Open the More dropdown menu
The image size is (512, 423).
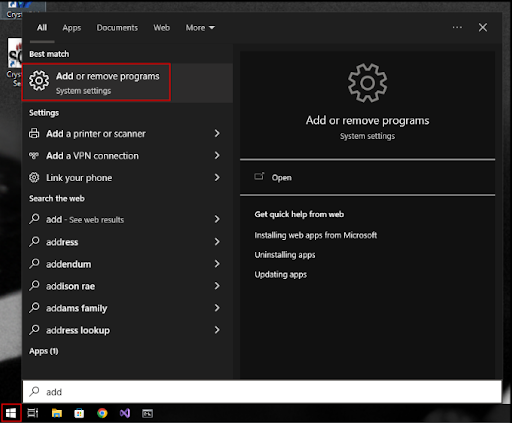(200, 28)
